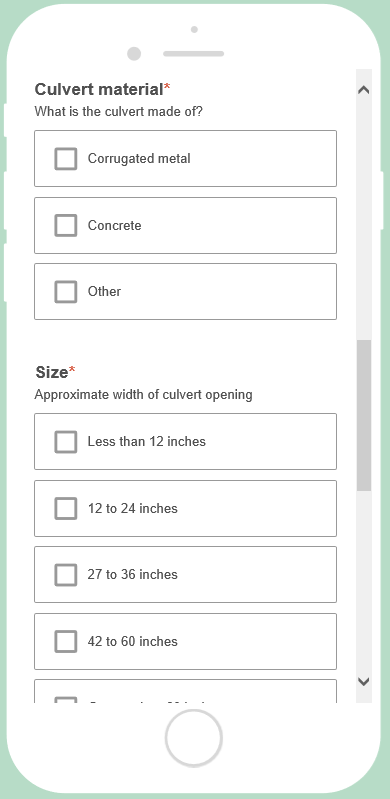The image size is (390, 799).
Task: Click the scroll down chevron arrow
Action: [363, 681]
